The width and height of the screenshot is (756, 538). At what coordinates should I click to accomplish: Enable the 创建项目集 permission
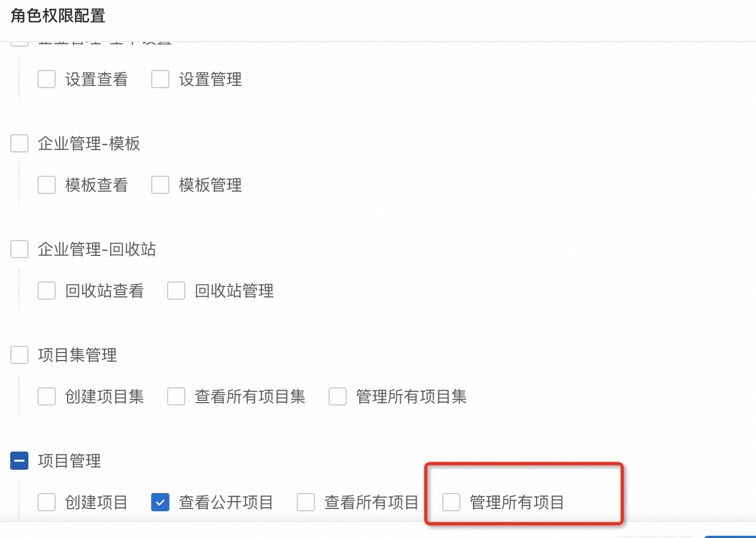tap(47, 396)
